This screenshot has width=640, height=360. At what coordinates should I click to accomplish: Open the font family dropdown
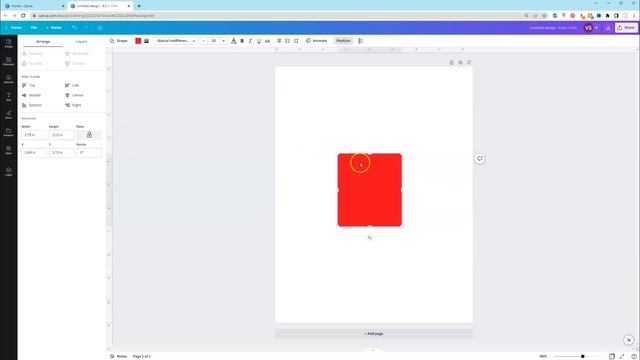pyautogui.click(x=176, y=41)
